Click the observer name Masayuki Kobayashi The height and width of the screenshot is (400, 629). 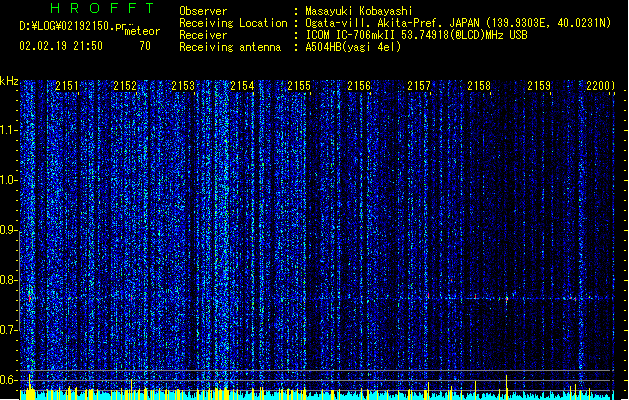[x=359, y=11]
